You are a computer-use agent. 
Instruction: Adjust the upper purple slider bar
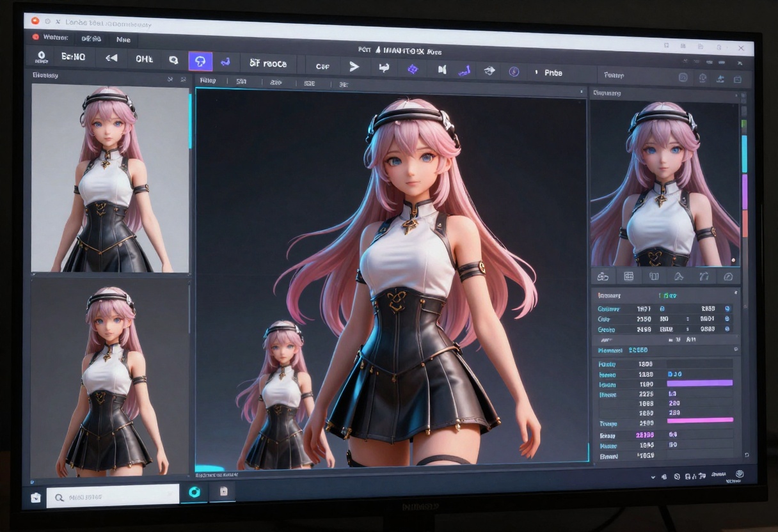coord(699,383)
